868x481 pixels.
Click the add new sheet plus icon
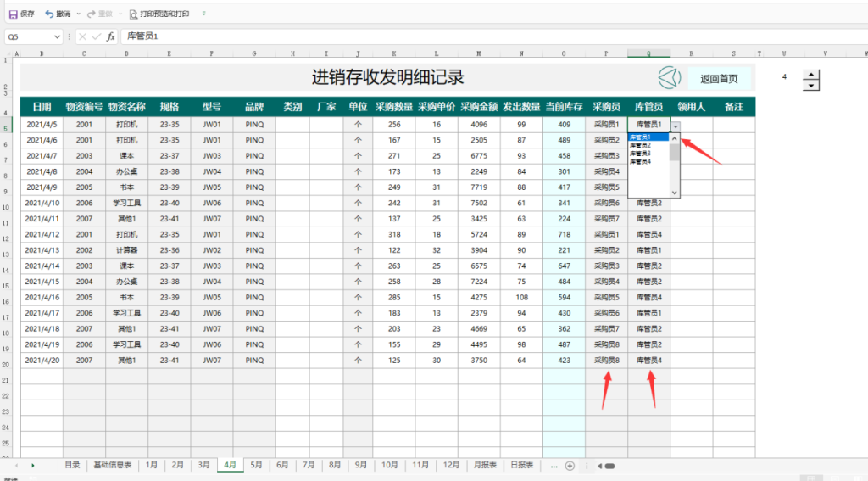tap(570, 466)
